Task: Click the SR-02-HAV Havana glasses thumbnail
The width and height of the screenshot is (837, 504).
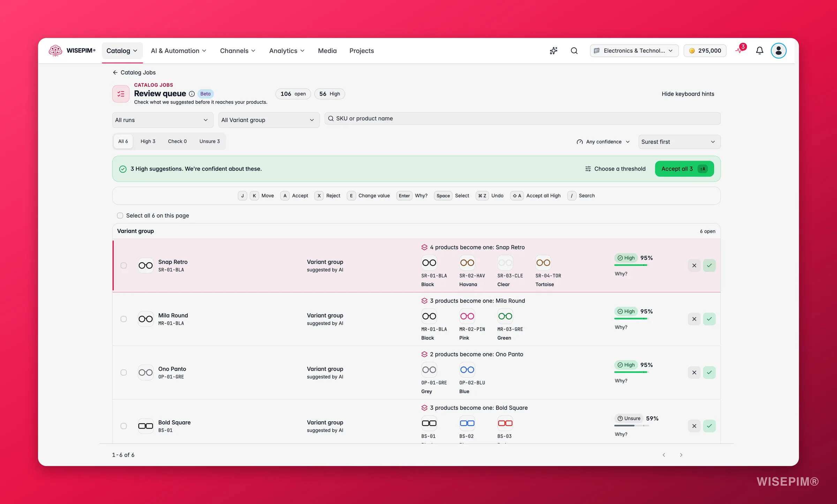Action: (x=467, y=263)
